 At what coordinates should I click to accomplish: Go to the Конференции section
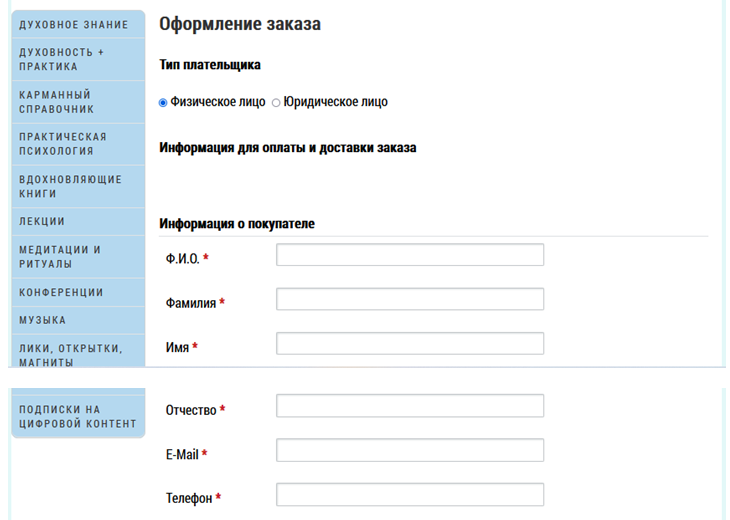[62, 292]
